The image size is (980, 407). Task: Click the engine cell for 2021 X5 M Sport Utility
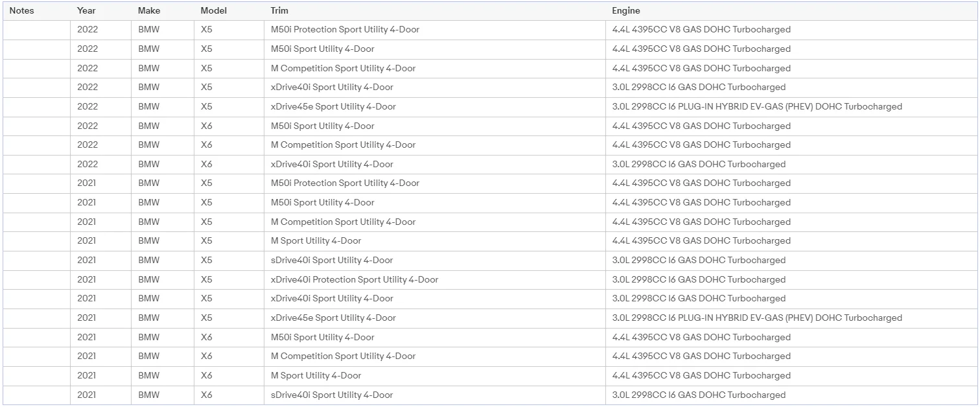coord(792,241)
